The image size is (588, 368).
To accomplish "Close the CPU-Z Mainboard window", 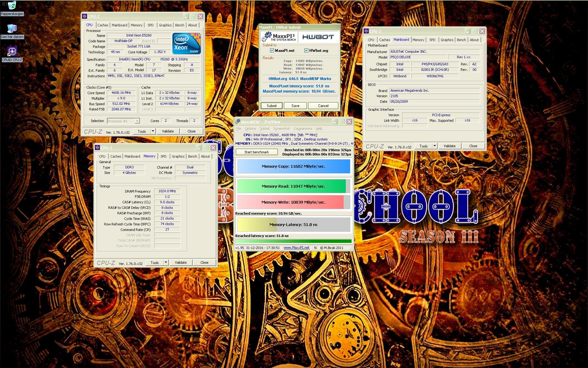I will (x=482, y=31).
